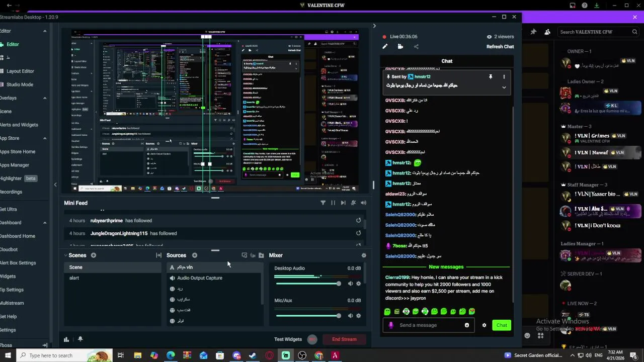644x362 pixels.
Task: Toggle the mute event sounds icon in Mini Feed
Action: [x=353, y=203]
